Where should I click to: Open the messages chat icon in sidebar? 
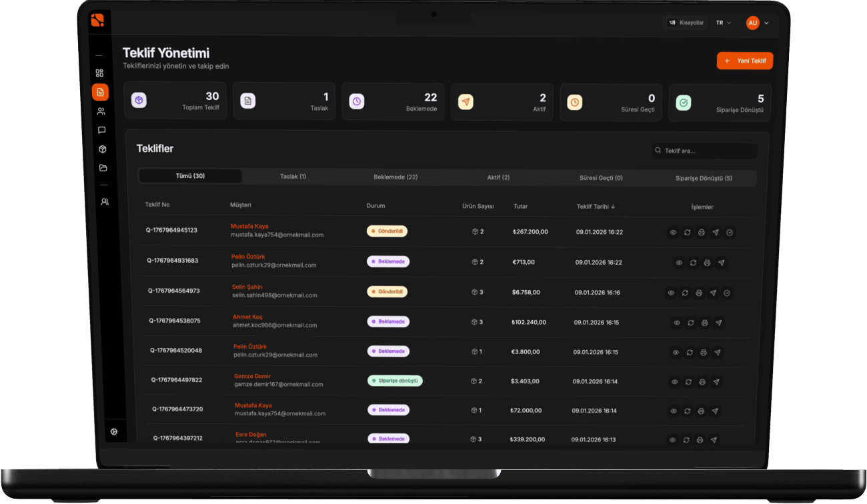point(101,130)
